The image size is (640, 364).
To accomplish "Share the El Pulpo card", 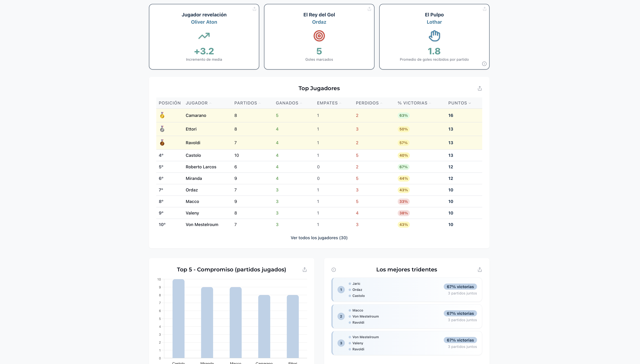I will [484, 9].
